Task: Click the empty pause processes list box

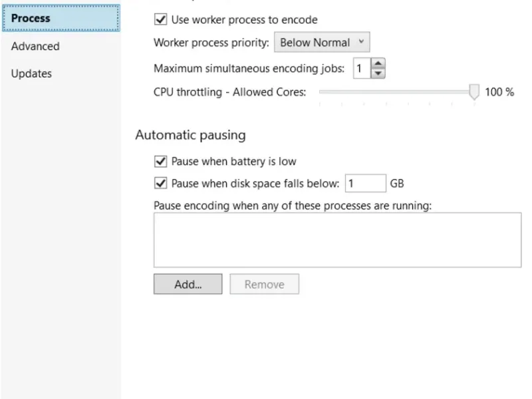Action: [x=337, y=239]
